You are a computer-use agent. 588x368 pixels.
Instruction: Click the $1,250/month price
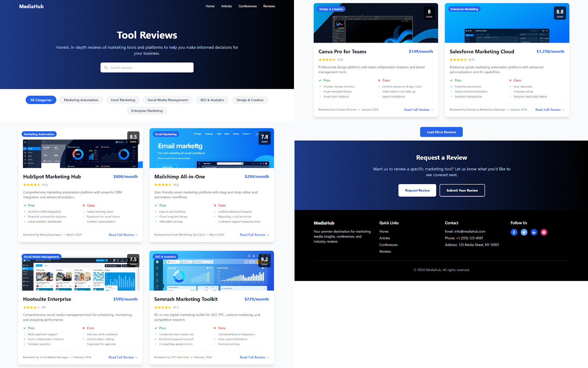point(550,51)
